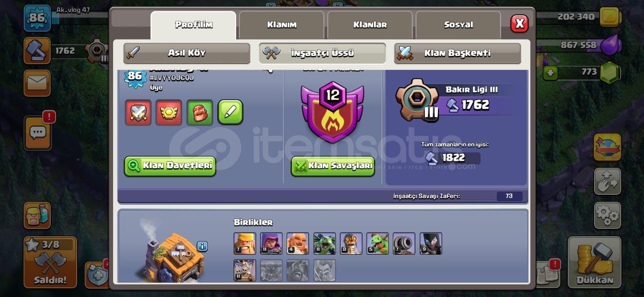Click the crossed swords shield icon

pyautogui.click(x=138, y=113)
